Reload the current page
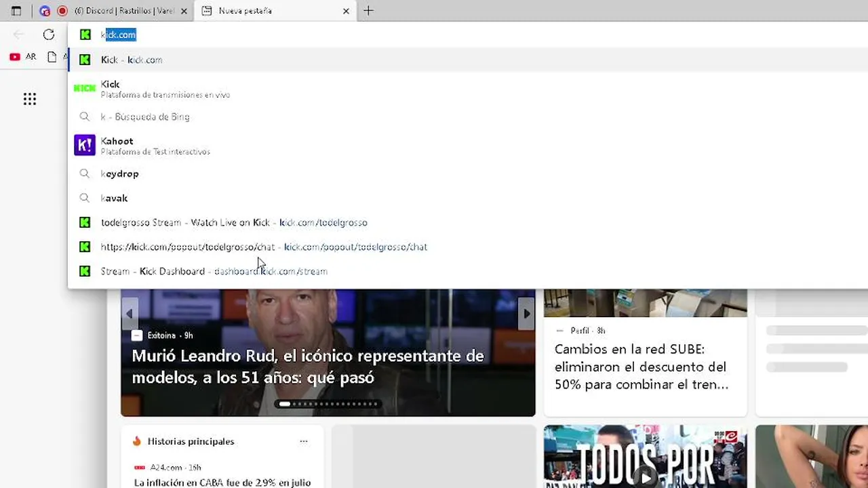 click(49, 35)
